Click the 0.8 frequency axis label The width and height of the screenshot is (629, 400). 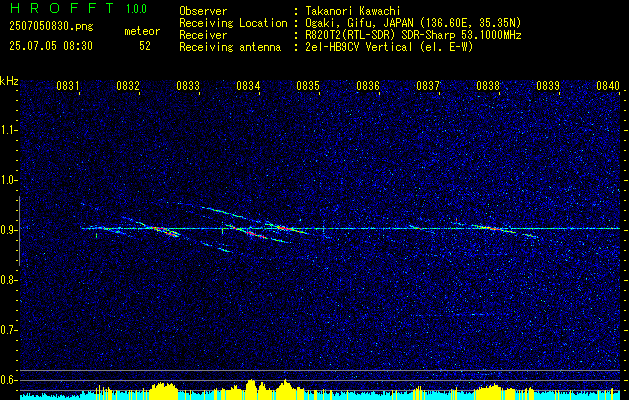tap(9, 280)
